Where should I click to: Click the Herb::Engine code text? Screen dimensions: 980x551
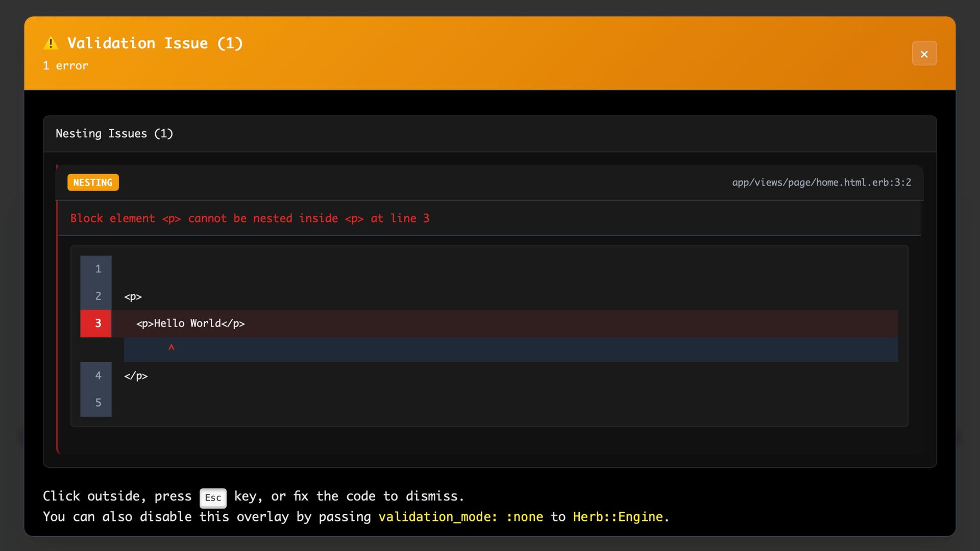point(618,517)
